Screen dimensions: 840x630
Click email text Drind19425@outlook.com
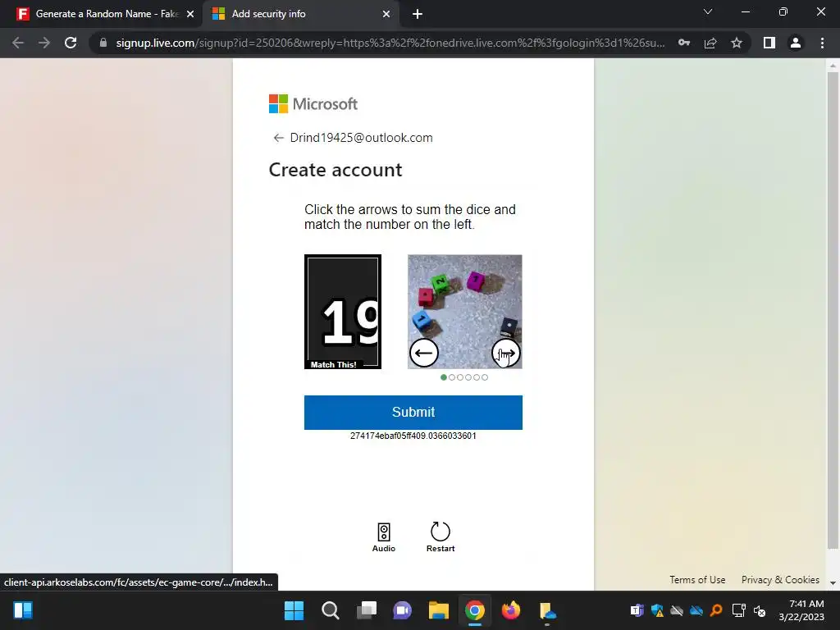(x=361, y=138)
